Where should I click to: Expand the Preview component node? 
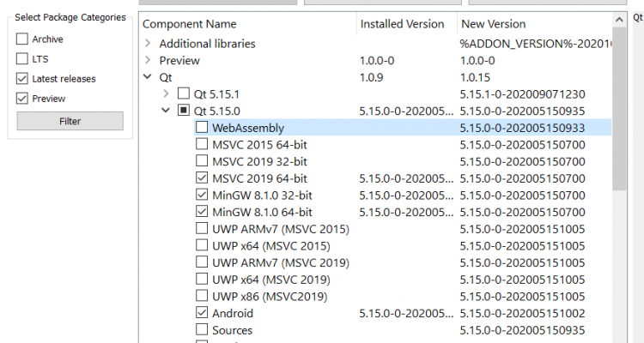pyautogui.click(x=148, y=60)
